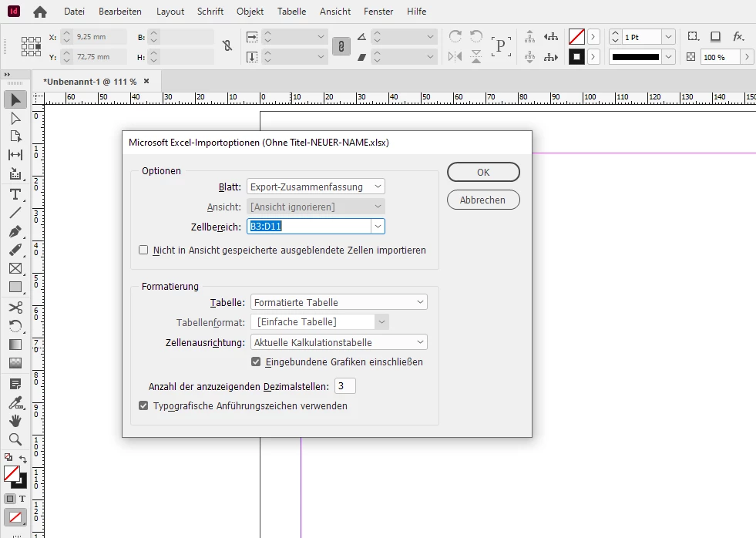Select the Rectangle tool
This screenshot has width=756, height=538.
click(x=15, y=287)
